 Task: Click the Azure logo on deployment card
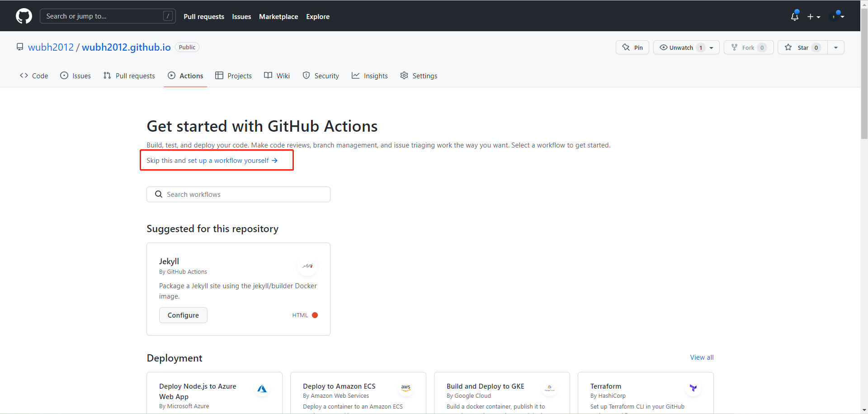pyautogui.click(x=262, y=389)
